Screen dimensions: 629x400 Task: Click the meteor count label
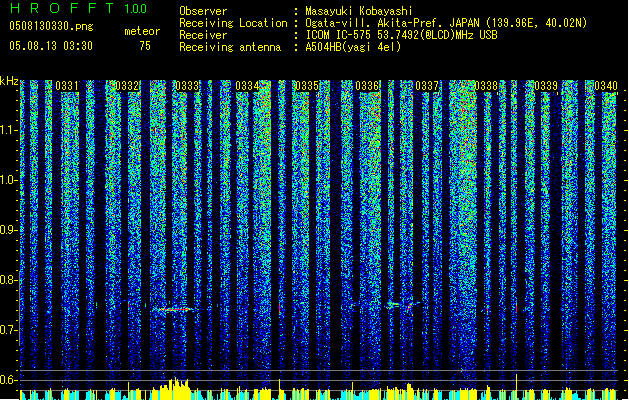coord(142,31)
